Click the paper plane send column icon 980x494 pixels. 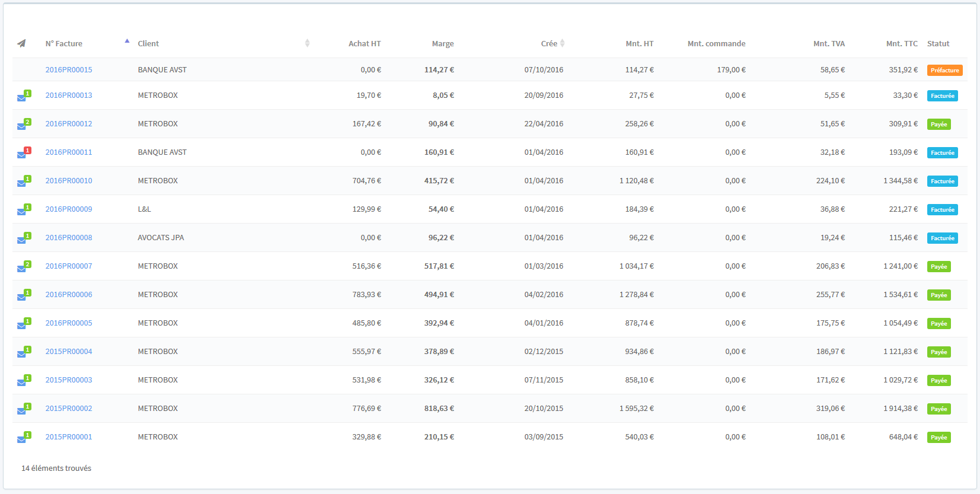[x=21, y=43]
